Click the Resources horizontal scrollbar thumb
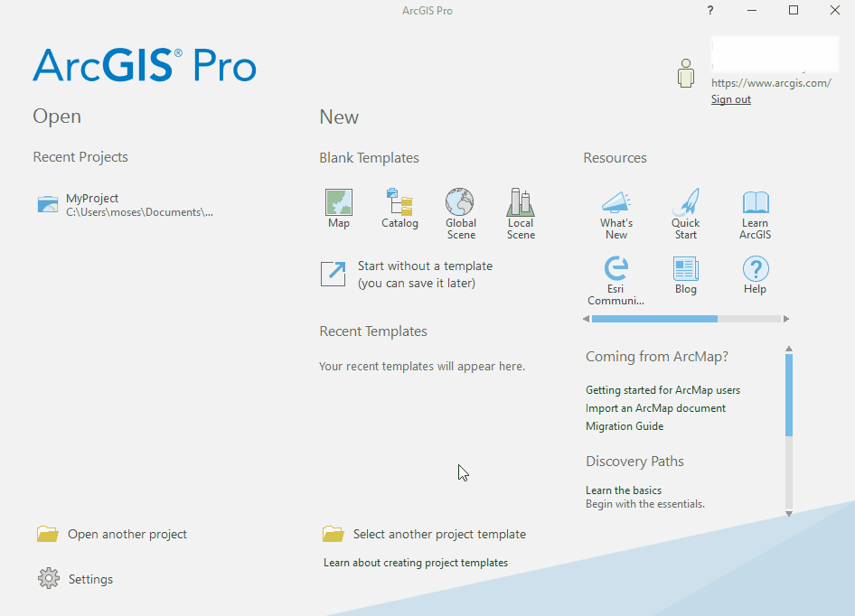This screenshot has height=616, width=855. click(x=654, y=319)
